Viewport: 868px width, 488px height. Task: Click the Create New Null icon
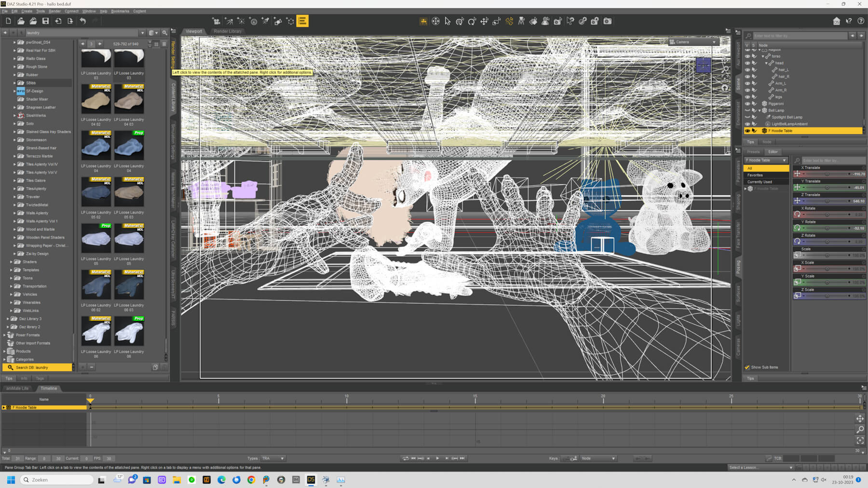[x=290, y=21]
